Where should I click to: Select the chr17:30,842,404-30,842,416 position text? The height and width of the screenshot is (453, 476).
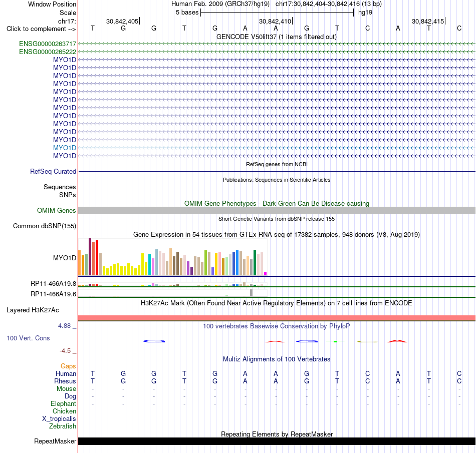click(x=318, y=4)
